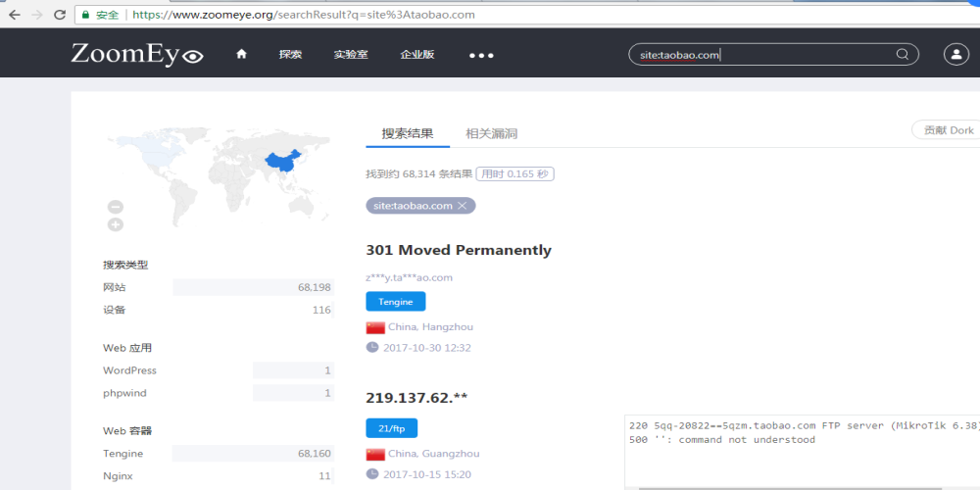This screenshot has height=490, width=980.
Task: Click the banner box horizontal scrollbar
Action: point(791,488)
